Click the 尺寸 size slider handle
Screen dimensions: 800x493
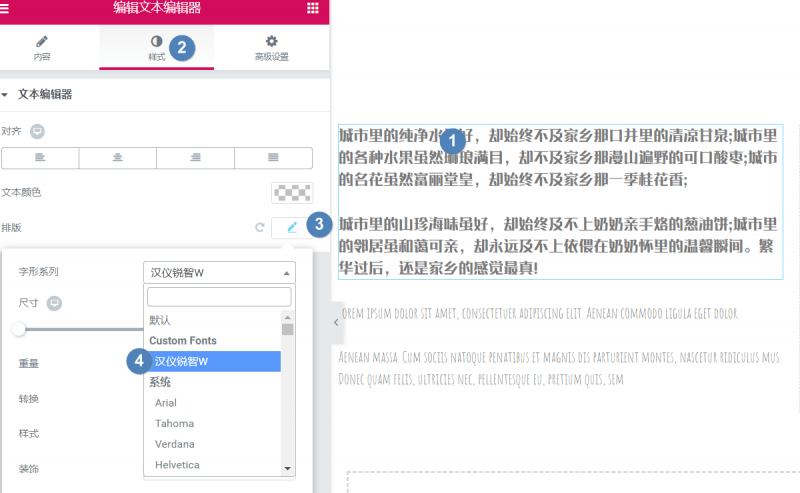pos(19,329)
